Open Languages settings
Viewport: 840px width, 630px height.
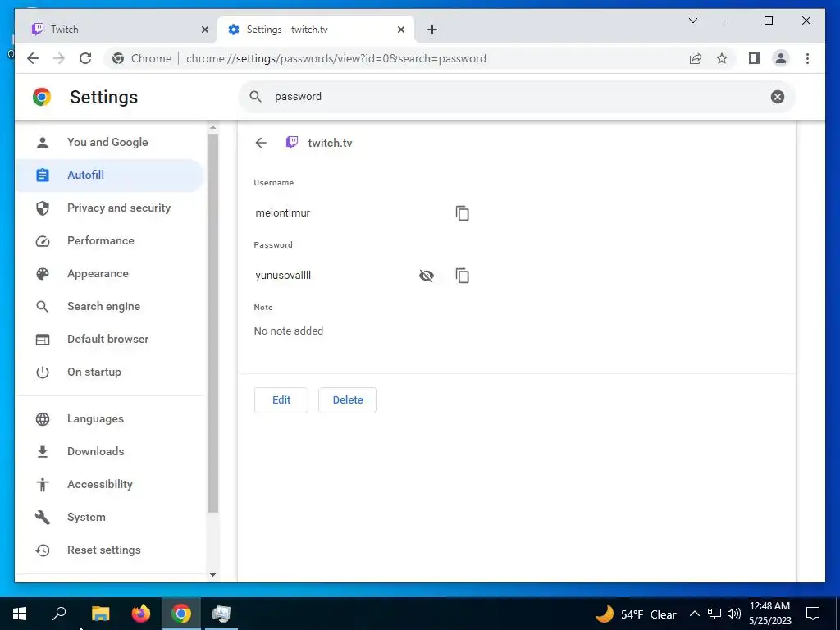[109, 418]
